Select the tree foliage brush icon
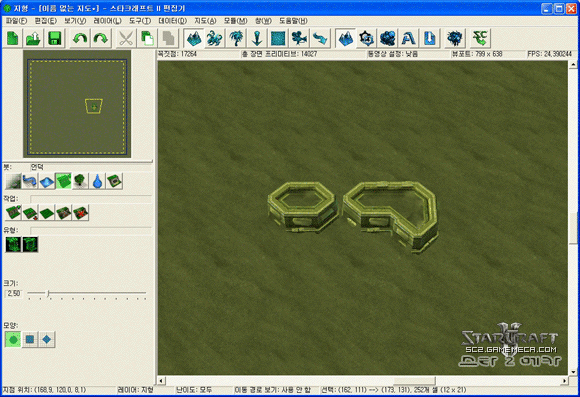The height and width of the screenshot is (397, 580). 80,181
